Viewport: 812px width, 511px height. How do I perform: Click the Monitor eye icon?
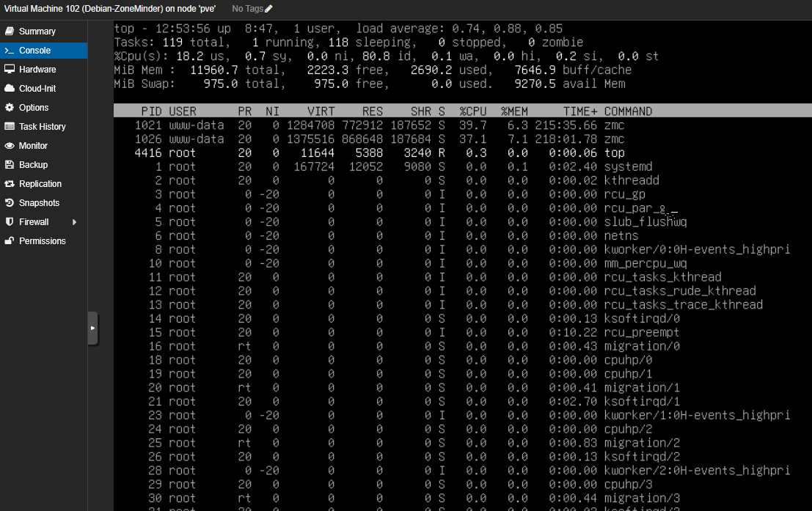tap(10, 146)
